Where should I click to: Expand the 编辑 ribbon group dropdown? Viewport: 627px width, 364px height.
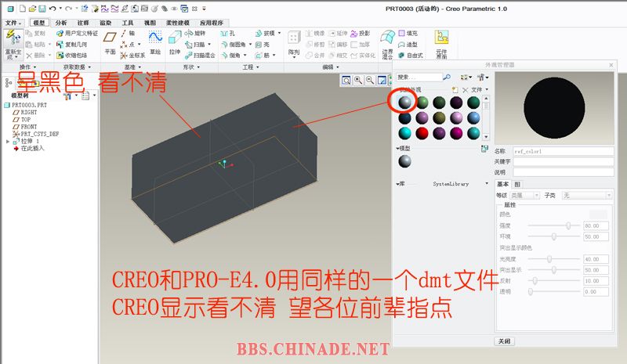pyautogui.click(x=331, y=67)
